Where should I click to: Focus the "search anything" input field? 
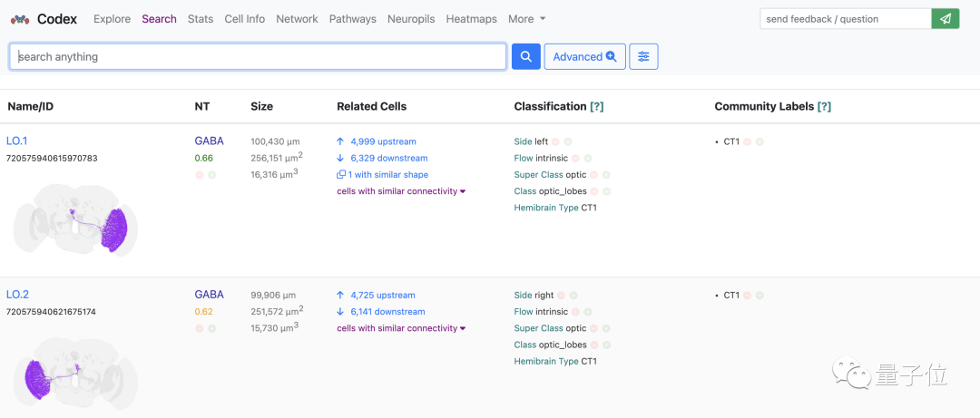(259, 56)
